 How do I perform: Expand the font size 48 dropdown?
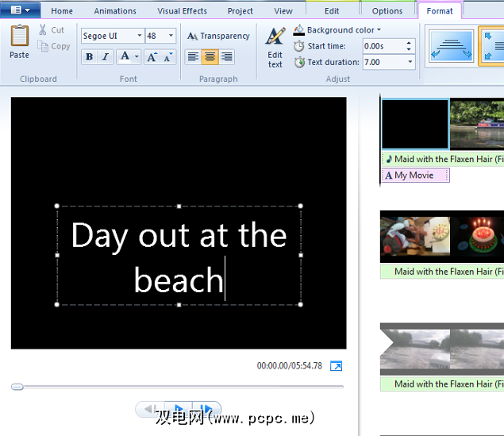coord(171,37)
